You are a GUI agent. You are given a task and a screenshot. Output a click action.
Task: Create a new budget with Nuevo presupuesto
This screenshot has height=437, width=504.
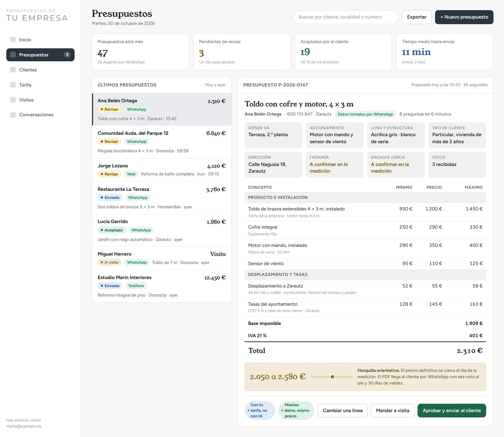click(464, 17)
